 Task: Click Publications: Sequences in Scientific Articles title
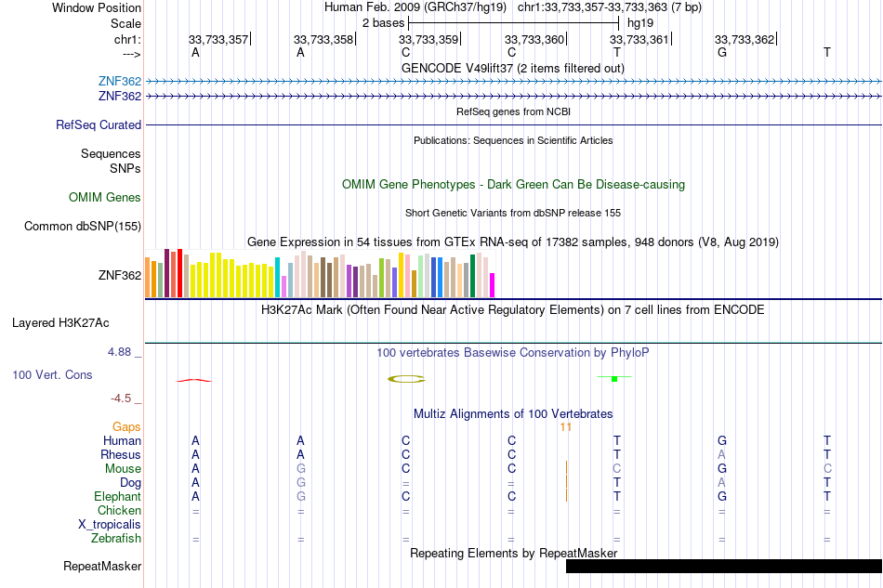[x=513, y=140]
